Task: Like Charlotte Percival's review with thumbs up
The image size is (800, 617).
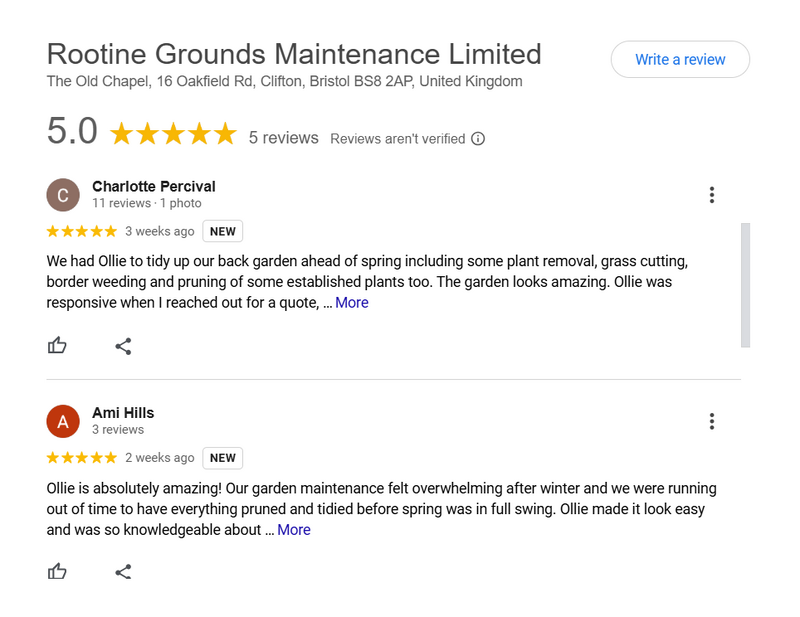Action: [x=58, y=346]
